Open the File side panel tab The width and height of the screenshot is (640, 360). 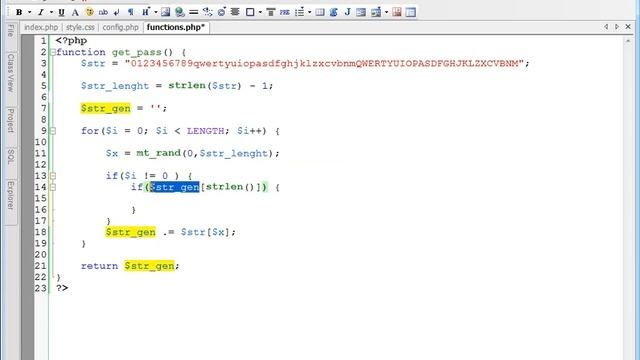point(11,31)
